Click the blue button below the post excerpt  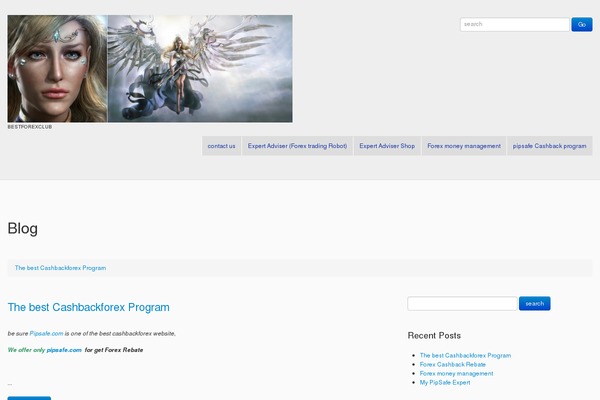click(x=29, y=398)
